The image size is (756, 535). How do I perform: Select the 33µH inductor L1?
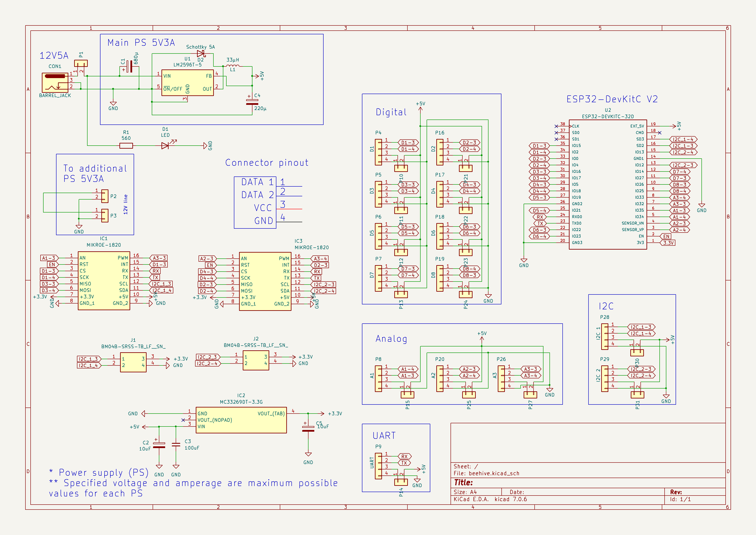[x=233, y=66]
